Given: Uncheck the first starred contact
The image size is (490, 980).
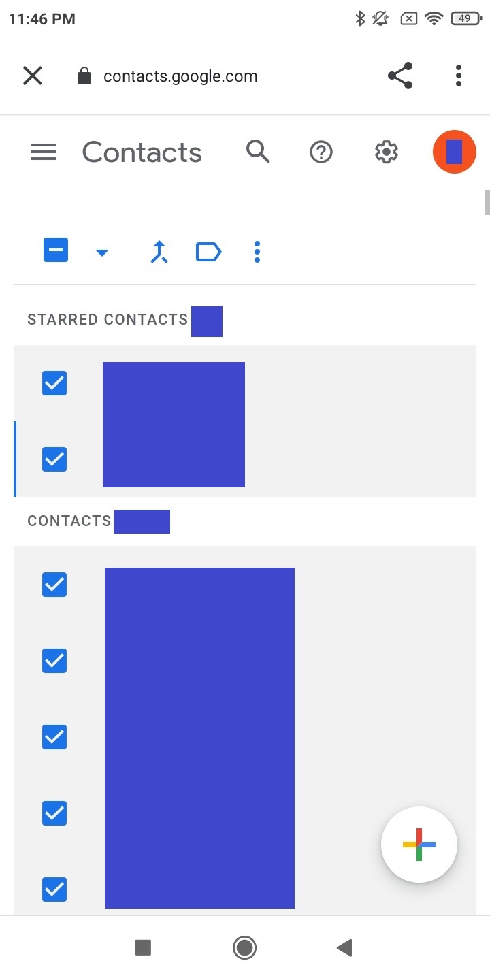Looking at the screenshot, I should pyautogui.click(x=54, y=383).
